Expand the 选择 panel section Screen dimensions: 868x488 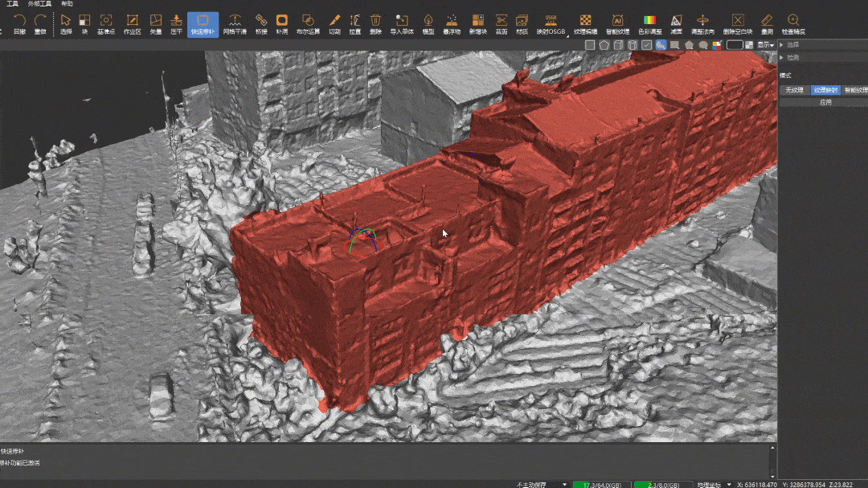click(792, 45)
